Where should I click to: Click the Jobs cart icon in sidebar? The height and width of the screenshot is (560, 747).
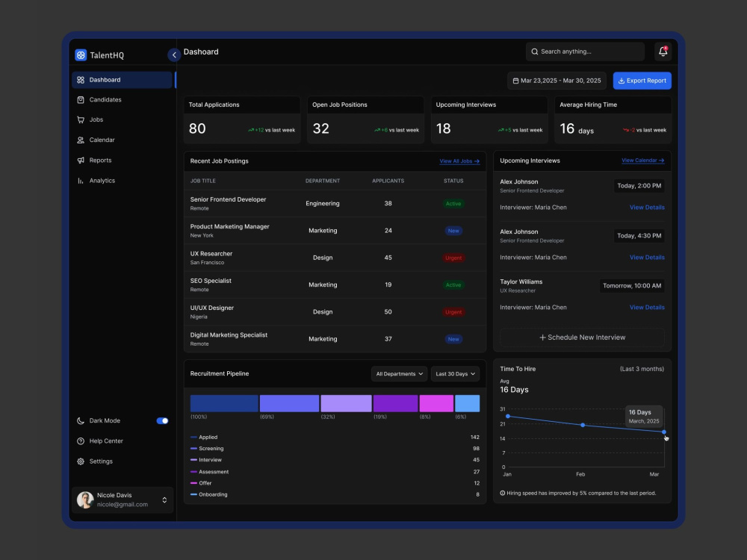[x=81, y=120]
